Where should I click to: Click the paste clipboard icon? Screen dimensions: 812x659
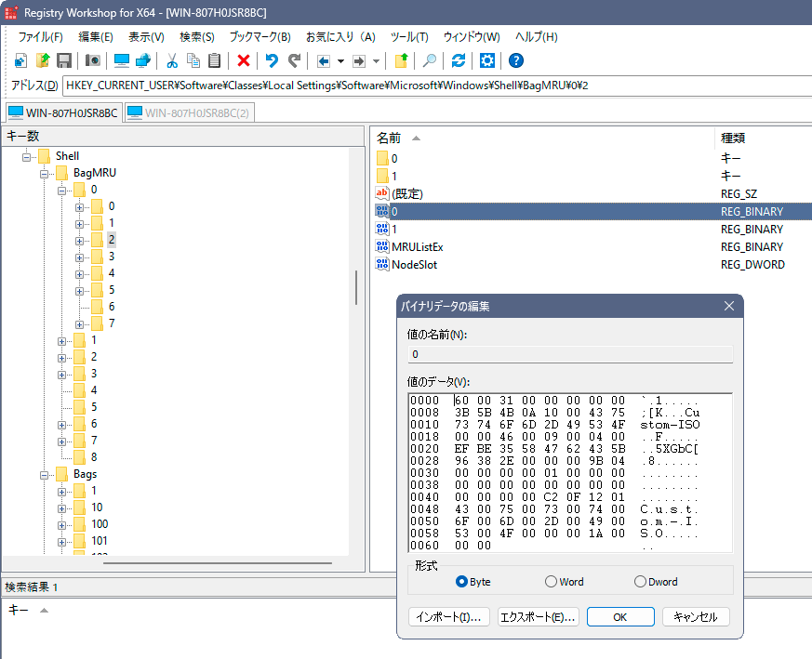click(214, 61)
